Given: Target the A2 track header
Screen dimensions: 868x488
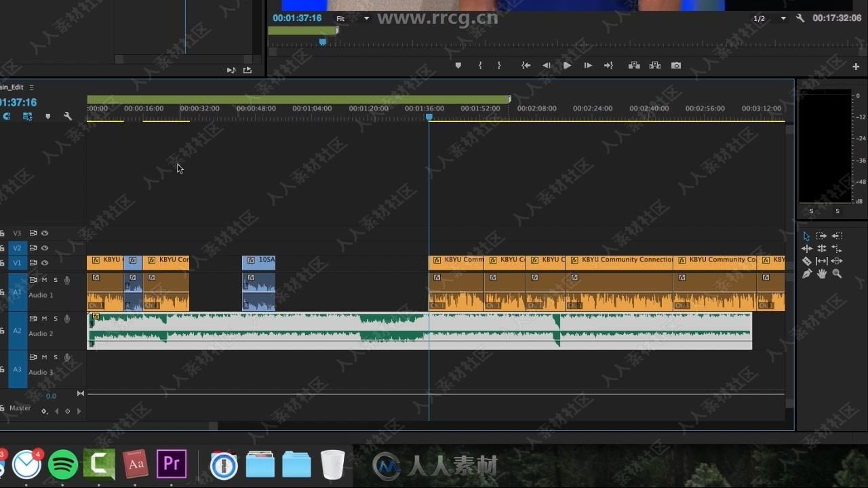Looking at the screenshot, I should (18, 331).
